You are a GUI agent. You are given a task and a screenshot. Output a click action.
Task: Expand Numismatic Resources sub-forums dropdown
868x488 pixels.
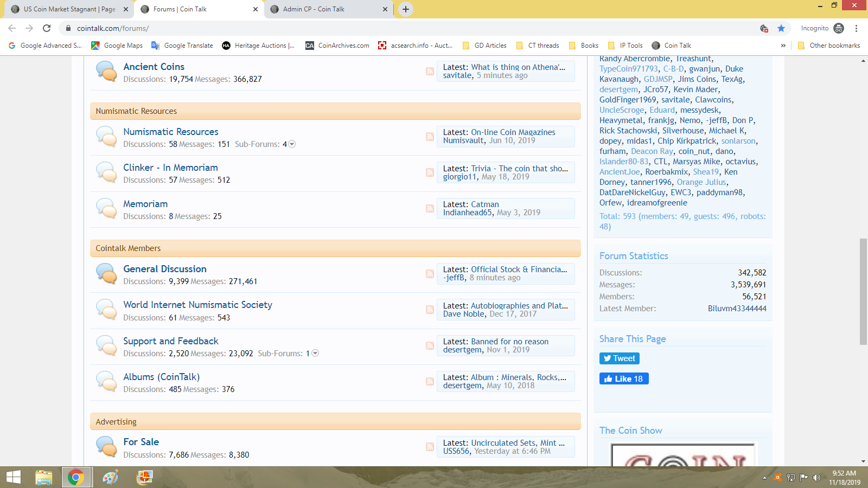tap(292, 144)
